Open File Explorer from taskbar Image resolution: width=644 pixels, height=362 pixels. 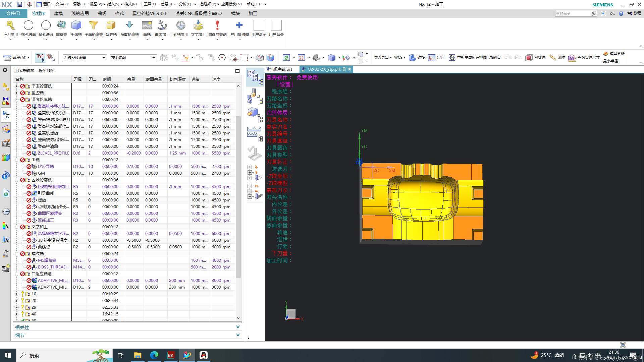pyautogui.click(x=138, y=355)
